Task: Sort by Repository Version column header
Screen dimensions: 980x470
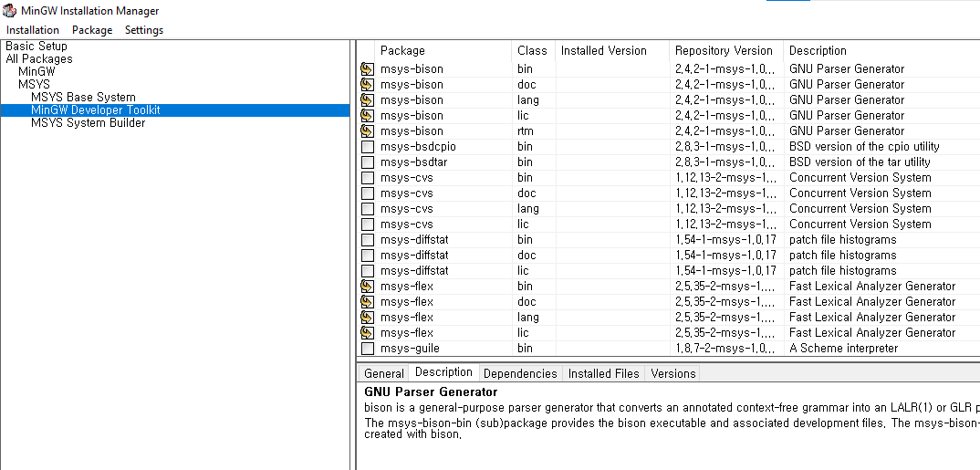Action: pyautogui.click(x=726, y=50)
